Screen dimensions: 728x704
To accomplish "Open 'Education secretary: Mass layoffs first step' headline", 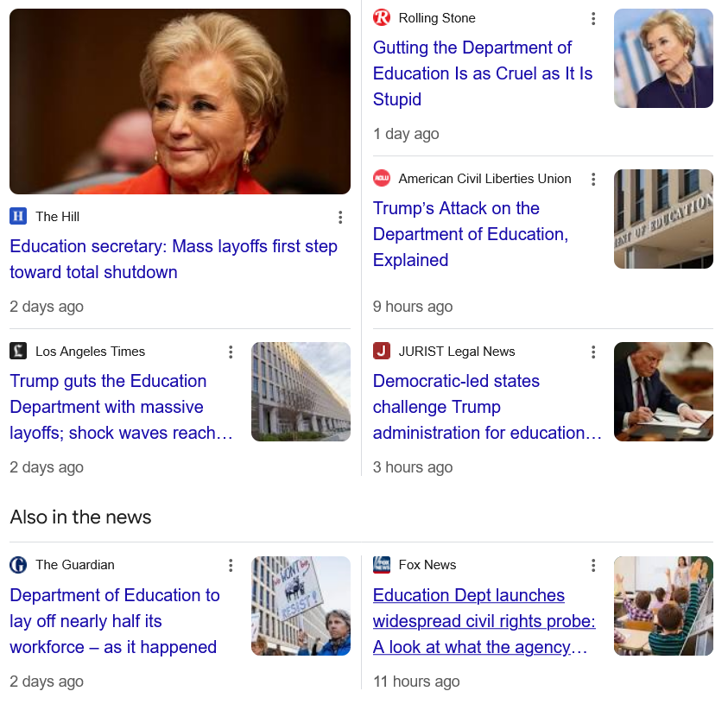I will click(174, 259).
